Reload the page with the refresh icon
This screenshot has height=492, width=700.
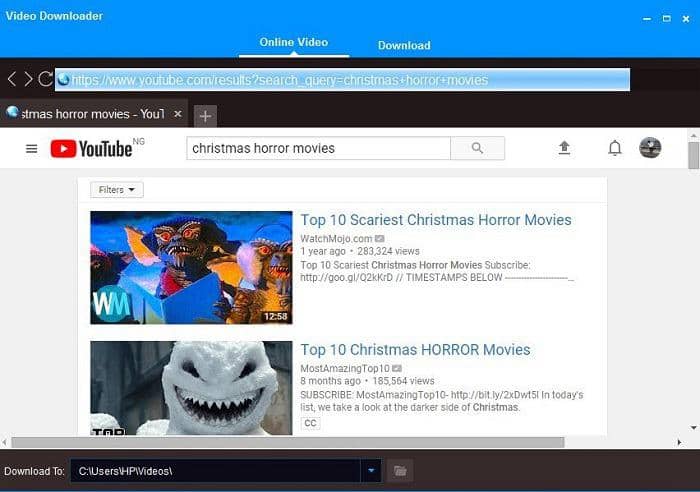tap(45, 79)
